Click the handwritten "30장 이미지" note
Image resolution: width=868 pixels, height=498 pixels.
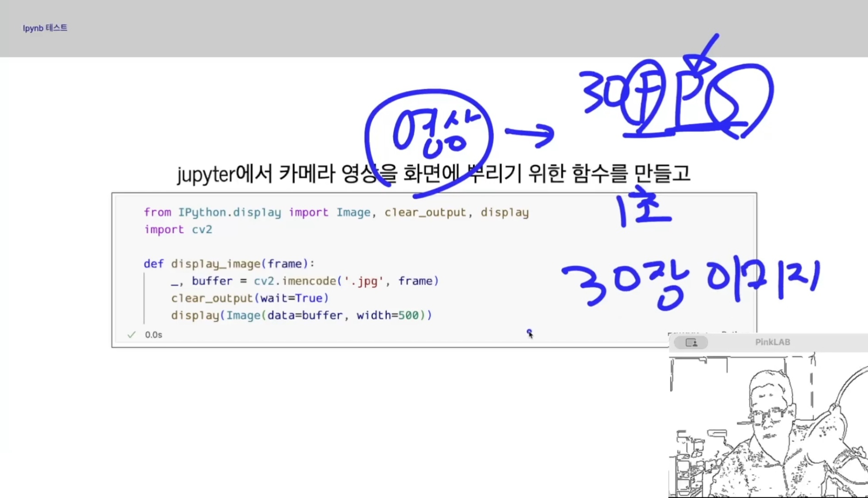point(690,283)
